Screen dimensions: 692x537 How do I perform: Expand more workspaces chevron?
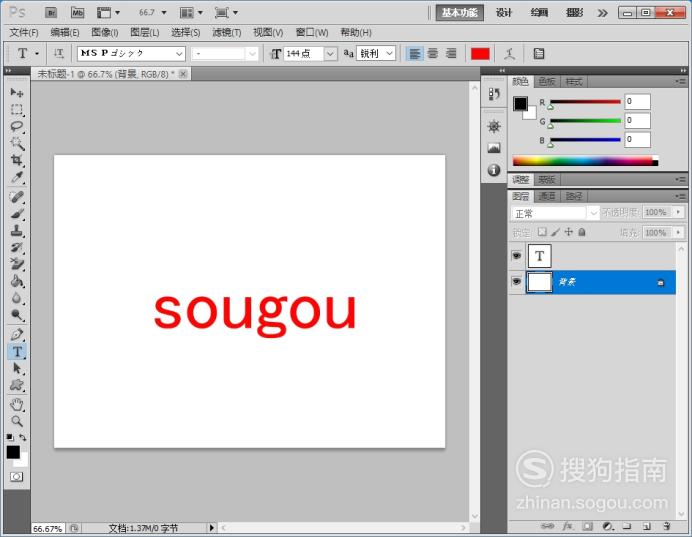tap(602, 13)
